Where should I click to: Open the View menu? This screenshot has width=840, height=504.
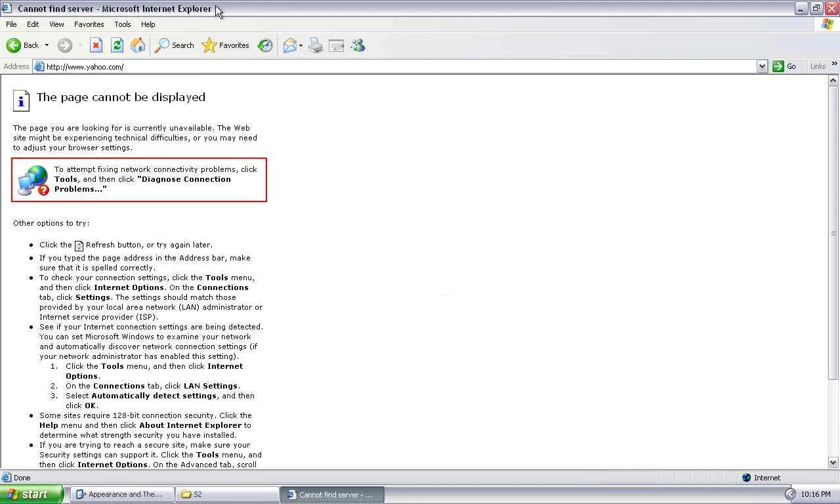pyautogui.click(x=56, y=24)
